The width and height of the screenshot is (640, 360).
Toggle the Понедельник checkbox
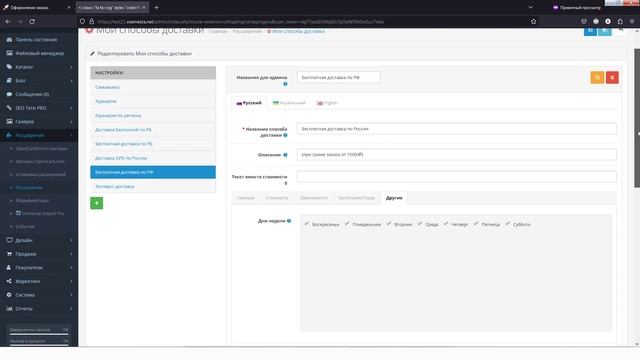[x=347, y=224]
